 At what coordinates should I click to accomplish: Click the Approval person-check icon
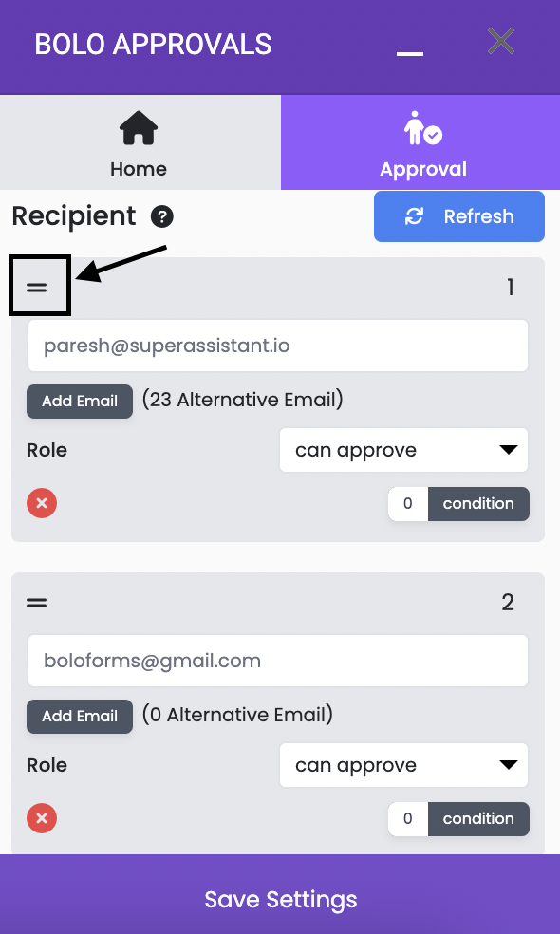[423, 128]
